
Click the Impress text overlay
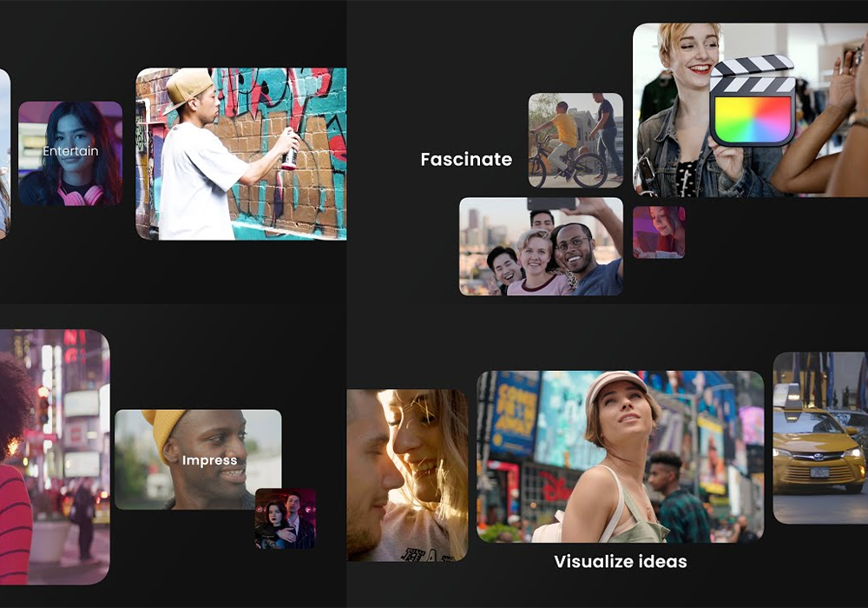209,460
